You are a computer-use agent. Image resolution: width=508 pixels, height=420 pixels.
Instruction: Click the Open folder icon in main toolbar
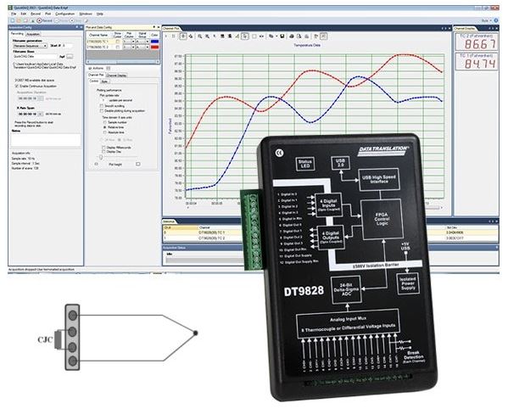(20, 20)
